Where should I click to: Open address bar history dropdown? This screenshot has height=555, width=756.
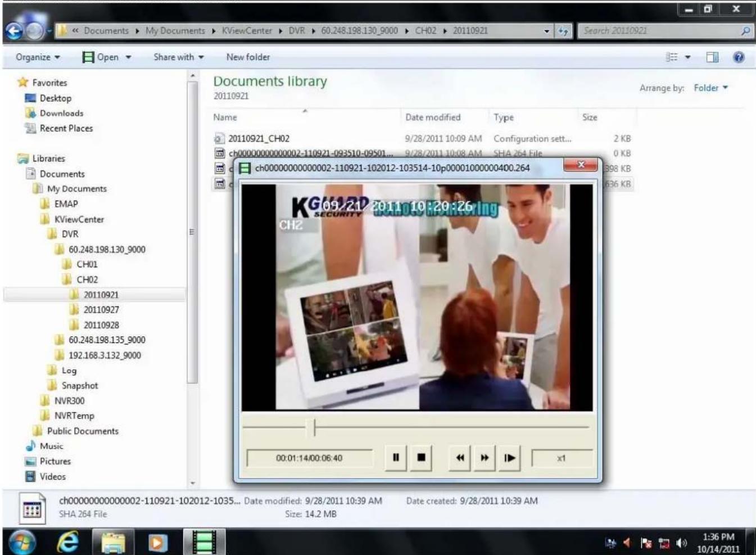(547, 31)
